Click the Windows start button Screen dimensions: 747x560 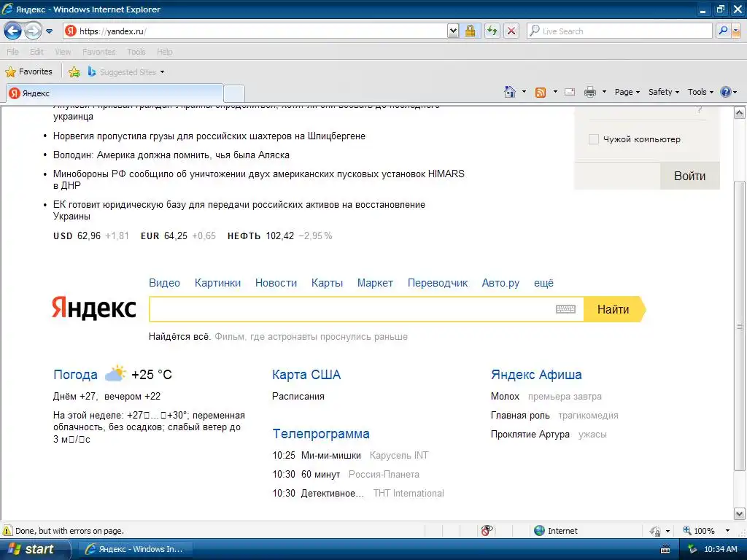pos(35,549)
